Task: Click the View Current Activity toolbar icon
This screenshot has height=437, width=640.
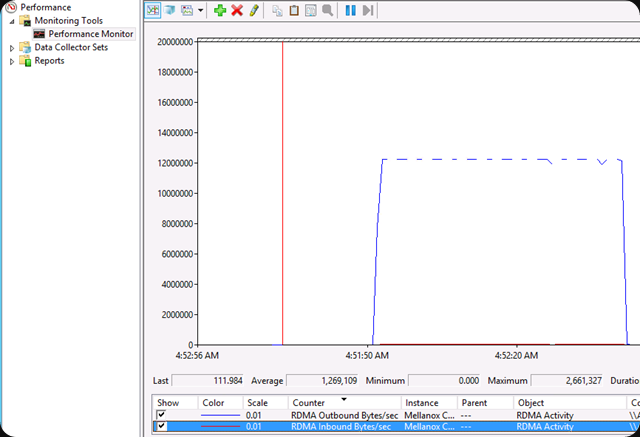Action: (x=153, y=10)
